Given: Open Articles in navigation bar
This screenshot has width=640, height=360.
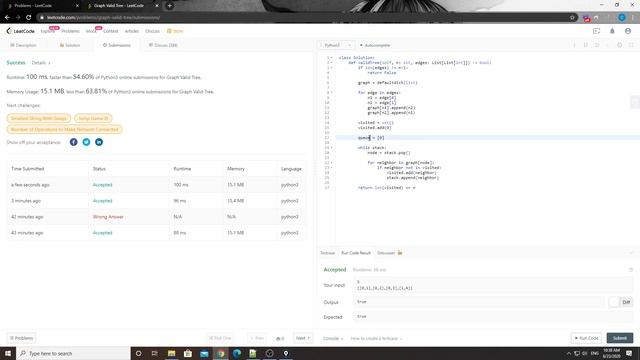Looking at the screenshot, I should 131,31.
